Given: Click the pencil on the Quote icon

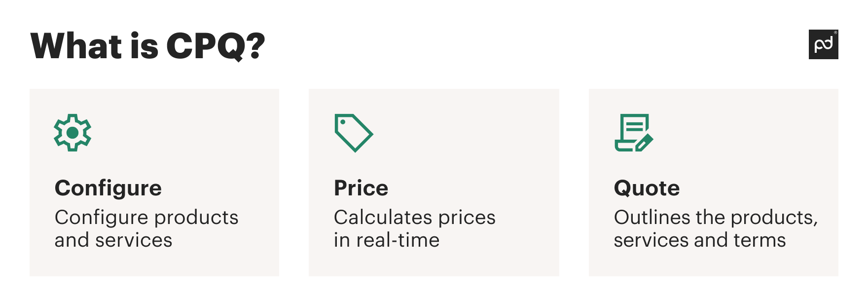Looking at the screenshot, I should point(645,143).
